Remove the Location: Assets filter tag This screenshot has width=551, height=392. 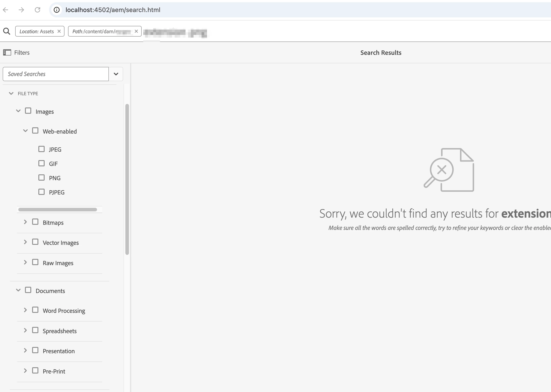click(x=59, y=31)
